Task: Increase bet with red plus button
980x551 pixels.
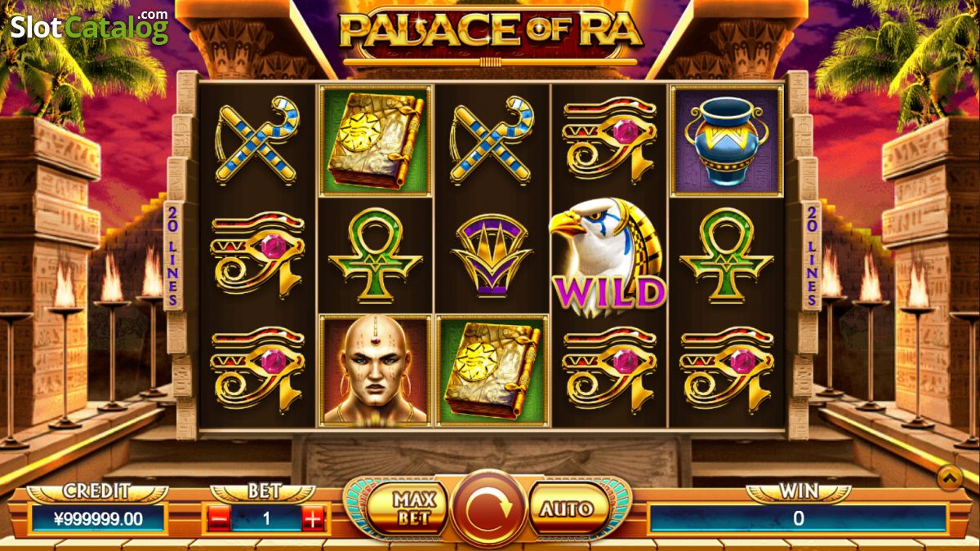Action: pyautogui.click(x=314, y=518)
